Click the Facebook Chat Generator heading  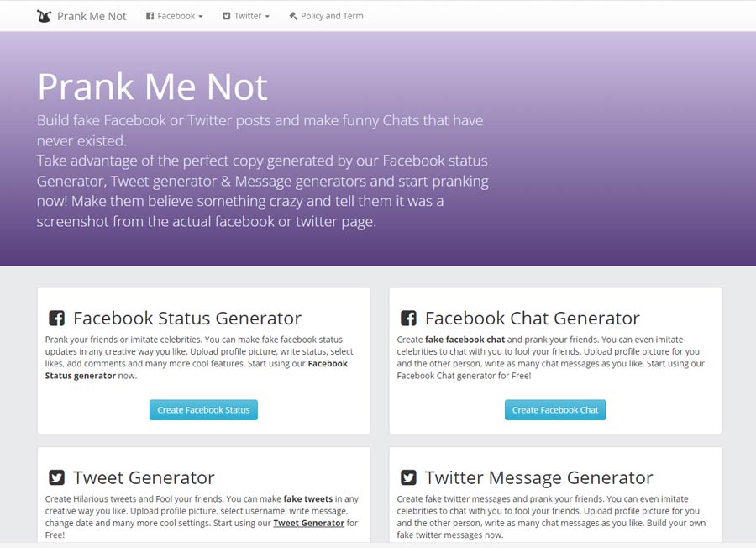point(533,319)
